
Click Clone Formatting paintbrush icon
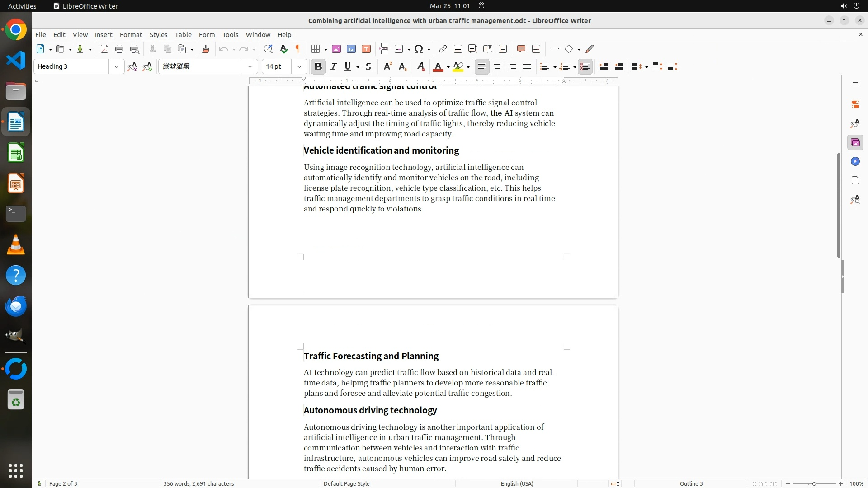(x=206, y=49)
